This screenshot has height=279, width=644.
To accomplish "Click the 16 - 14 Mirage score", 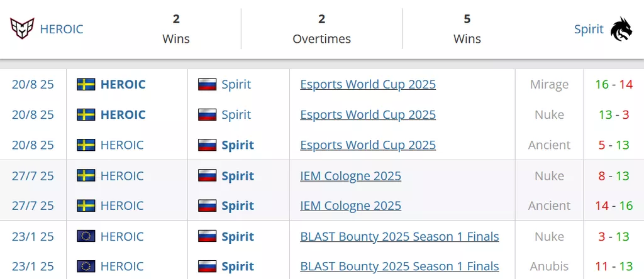I will (614, 84).
